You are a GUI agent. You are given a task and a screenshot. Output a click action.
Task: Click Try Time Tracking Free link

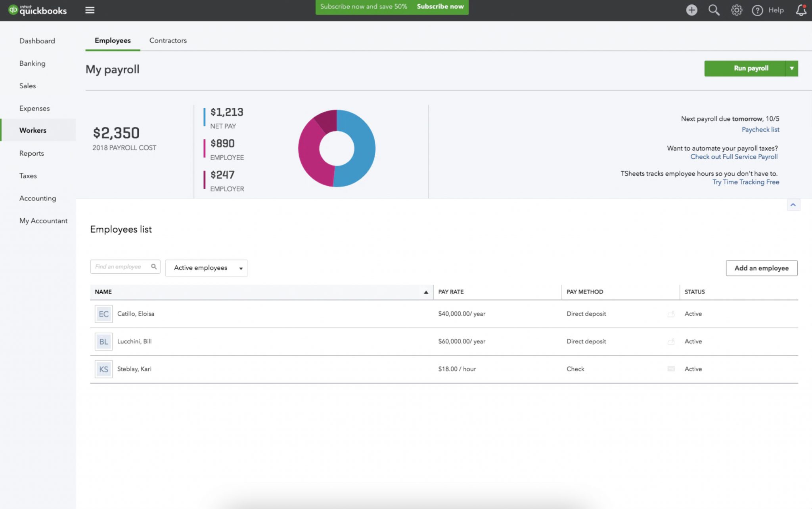pyautogui.click(x=745, y=182)
